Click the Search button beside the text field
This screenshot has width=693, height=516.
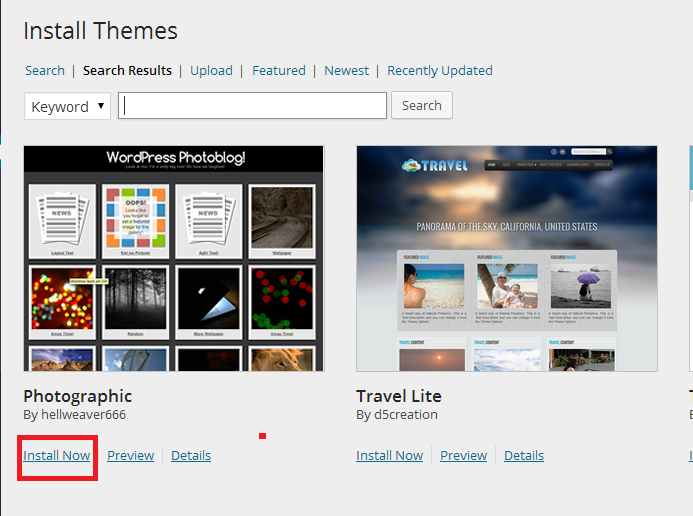coord(422,106)
